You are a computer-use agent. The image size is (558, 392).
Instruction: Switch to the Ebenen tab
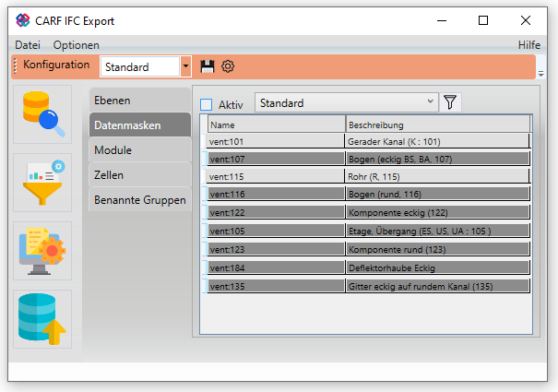click(x=140, y=101)
